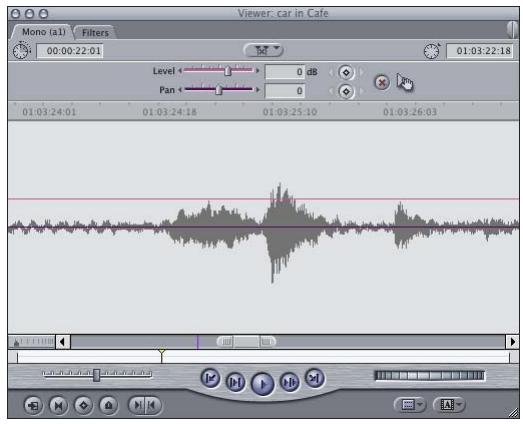
Task: Open the Generator pop-up menu
Action: pos(449,405)
